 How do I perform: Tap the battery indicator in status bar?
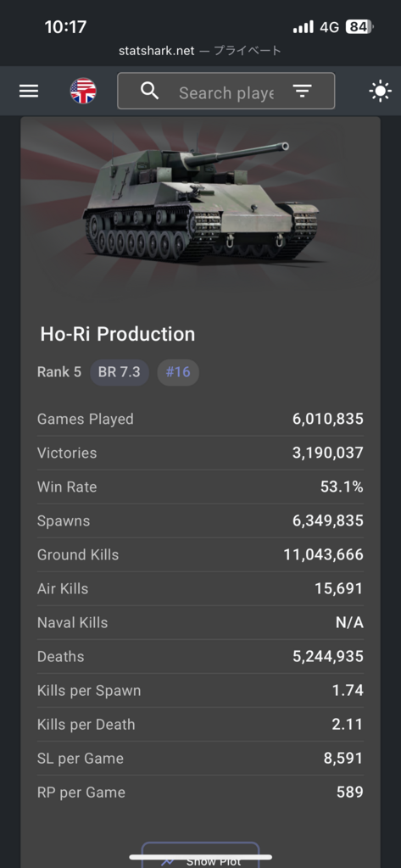360,26
